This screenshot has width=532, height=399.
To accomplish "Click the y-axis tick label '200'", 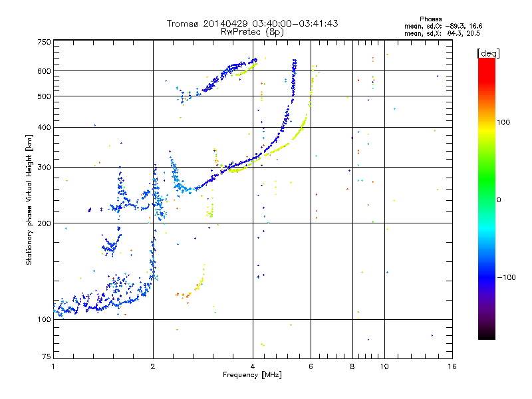I will click(x=44, y=223).
